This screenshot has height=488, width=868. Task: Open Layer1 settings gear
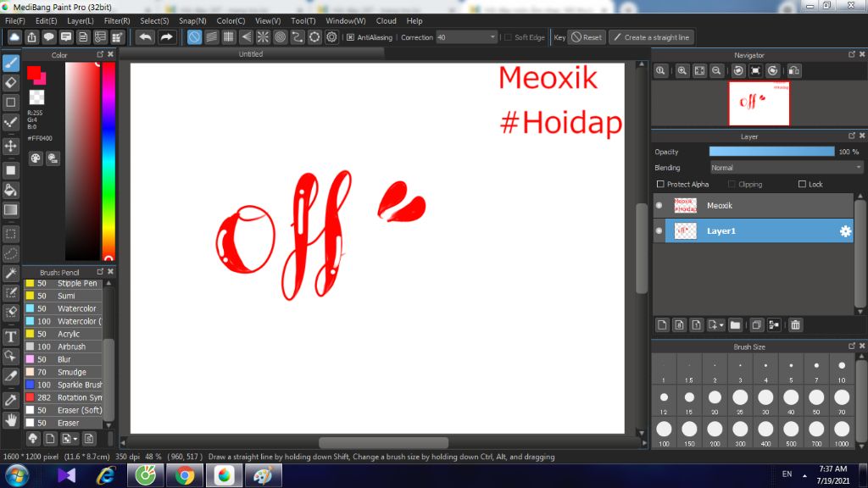pyautogui.click(x=845, y=231)
